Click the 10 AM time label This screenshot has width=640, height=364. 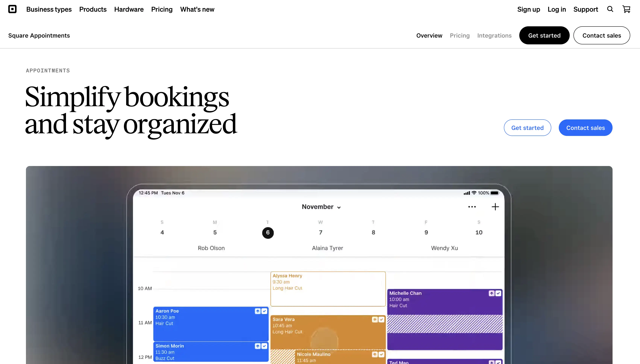pos(145,288)
